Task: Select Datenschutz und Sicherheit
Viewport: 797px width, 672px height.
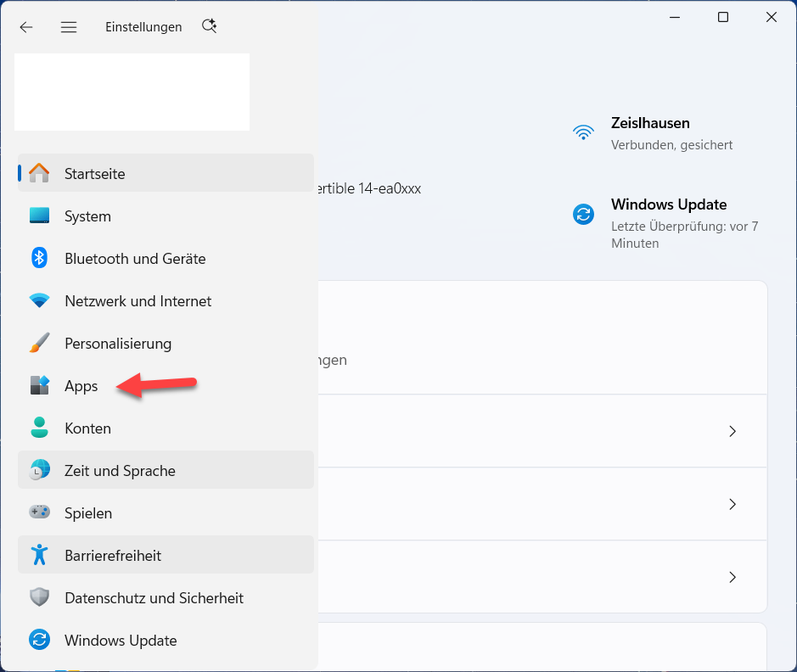Action: pyautogui.click(x=166, y=597)
